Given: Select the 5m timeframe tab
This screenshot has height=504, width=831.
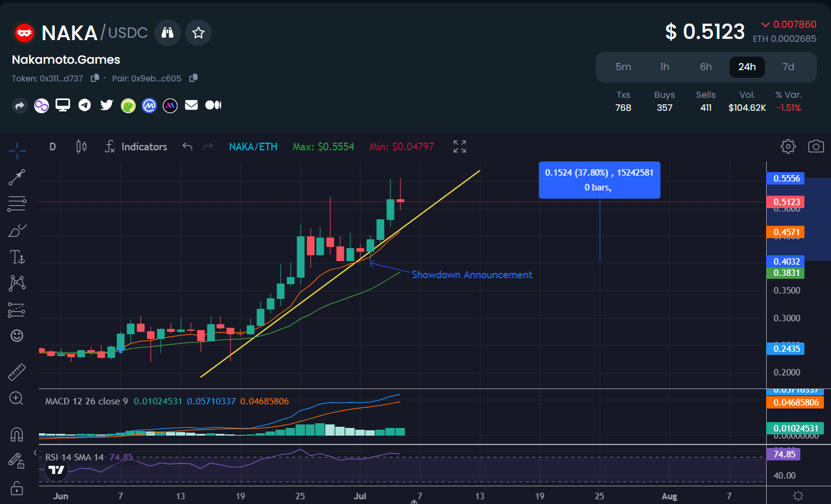Looking at the screenshot, I should coord(623,67).
